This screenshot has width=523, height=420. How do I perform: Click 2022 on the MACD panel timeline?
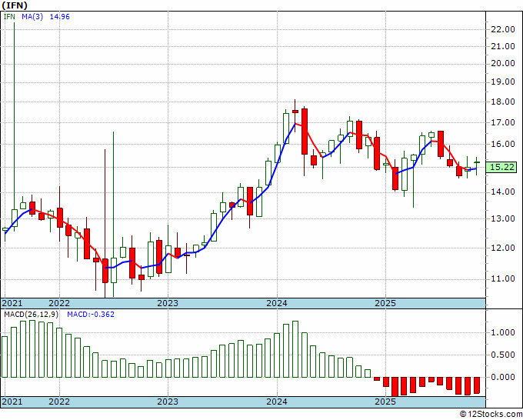coord(59,402)
